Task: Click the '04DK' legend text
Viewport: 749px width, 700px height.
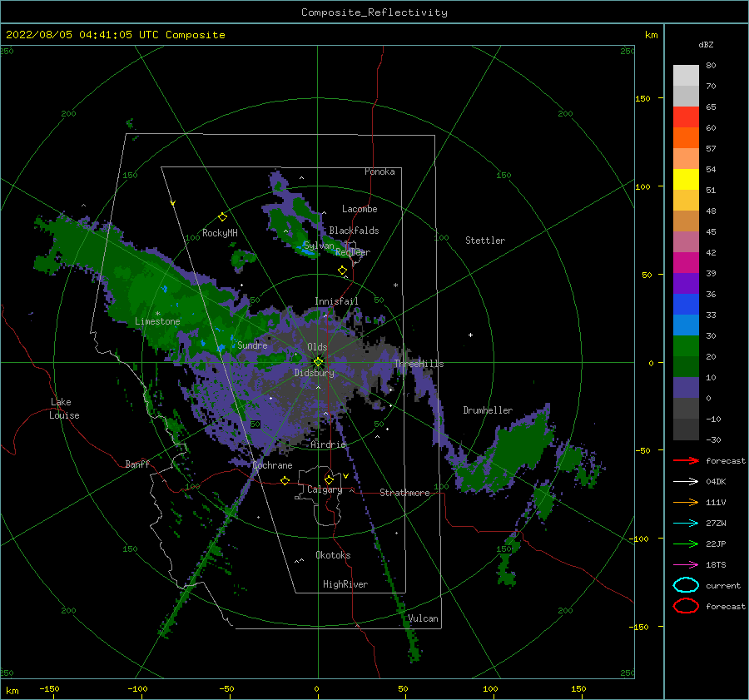Action: [716, 482]
